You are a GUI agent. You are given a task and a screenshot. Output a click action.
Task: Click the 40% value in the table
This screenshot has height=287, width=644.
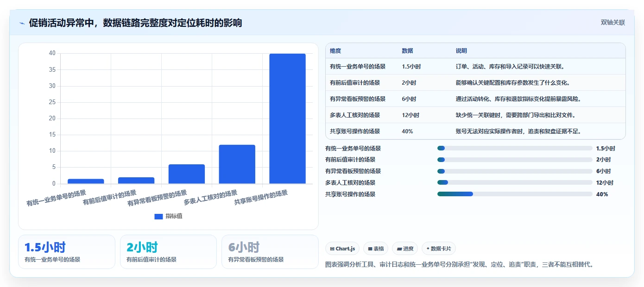click(x=407, y=131)
